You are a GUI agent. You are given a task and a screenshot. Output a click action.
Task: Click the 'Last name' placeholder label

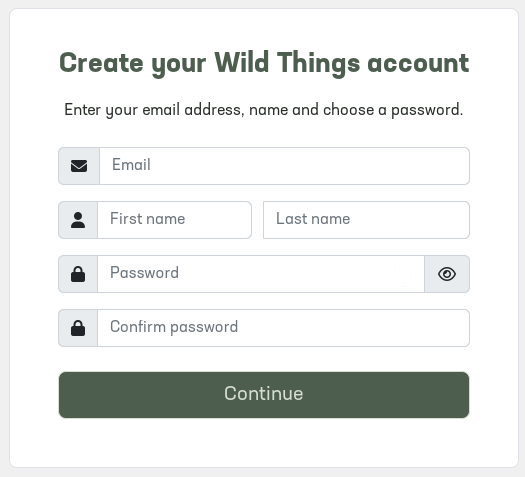tap(313, 219)
